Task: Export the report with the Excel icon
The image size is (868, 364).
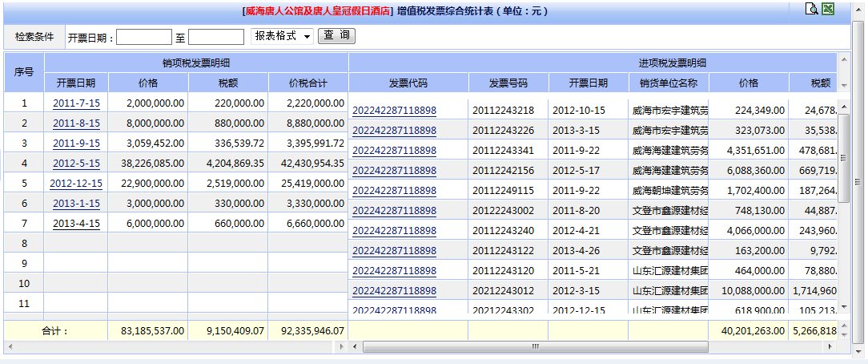Action: (828, 10)
